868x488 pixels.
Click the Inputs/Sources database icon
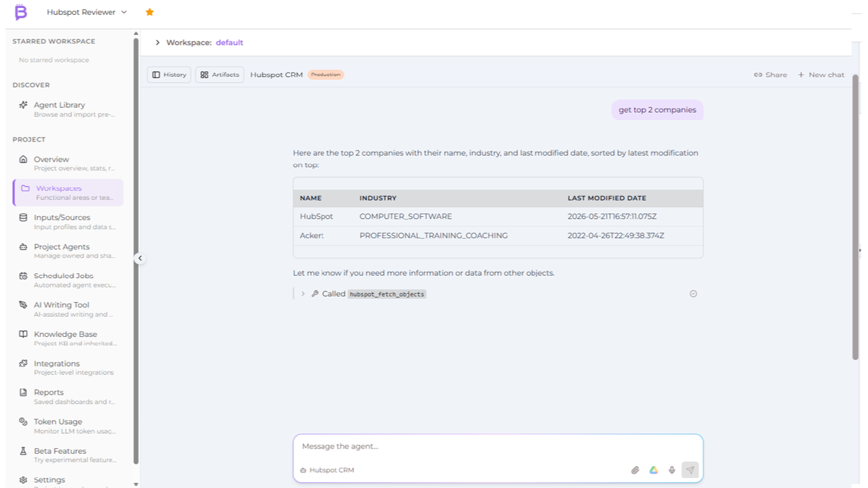(23, 217)
